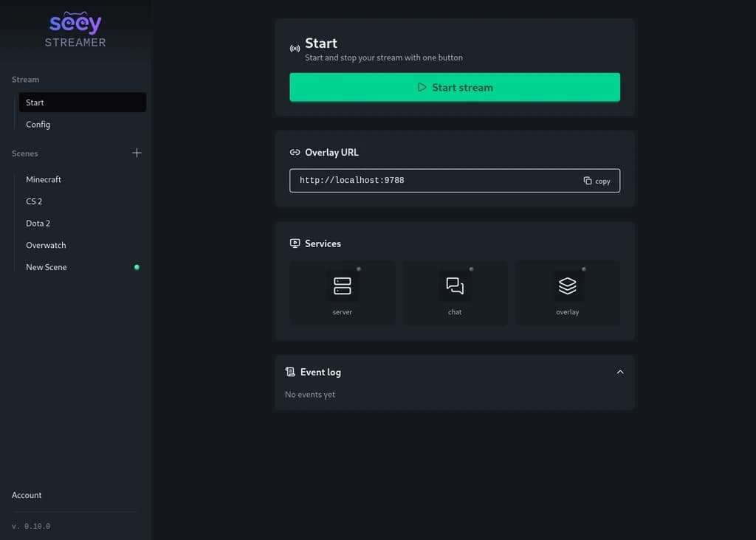Open the Start page in sidebar

tap(83, 102)
